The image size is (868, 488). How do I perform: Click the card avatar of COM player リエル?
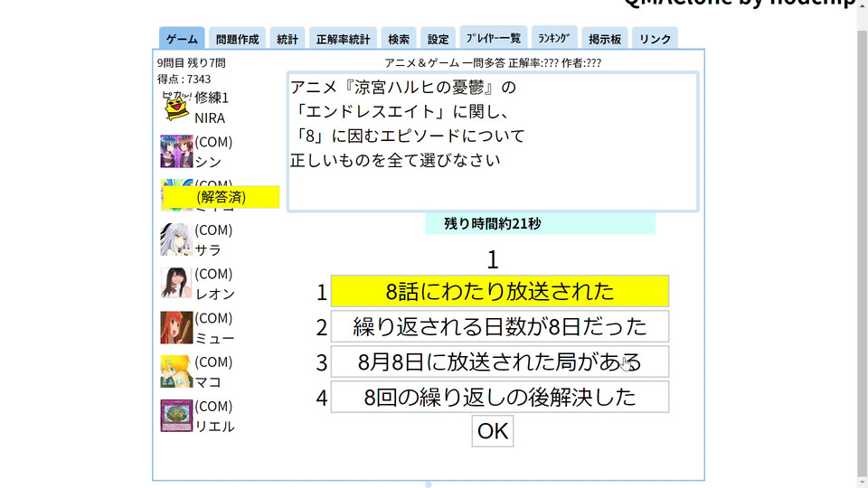coord(176,416)
